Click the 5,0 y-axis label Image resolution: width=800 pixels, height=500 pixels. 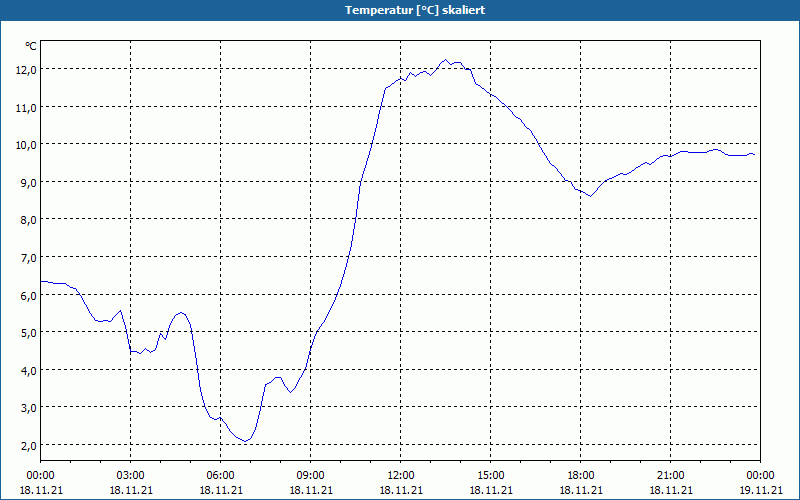[28, 333]
